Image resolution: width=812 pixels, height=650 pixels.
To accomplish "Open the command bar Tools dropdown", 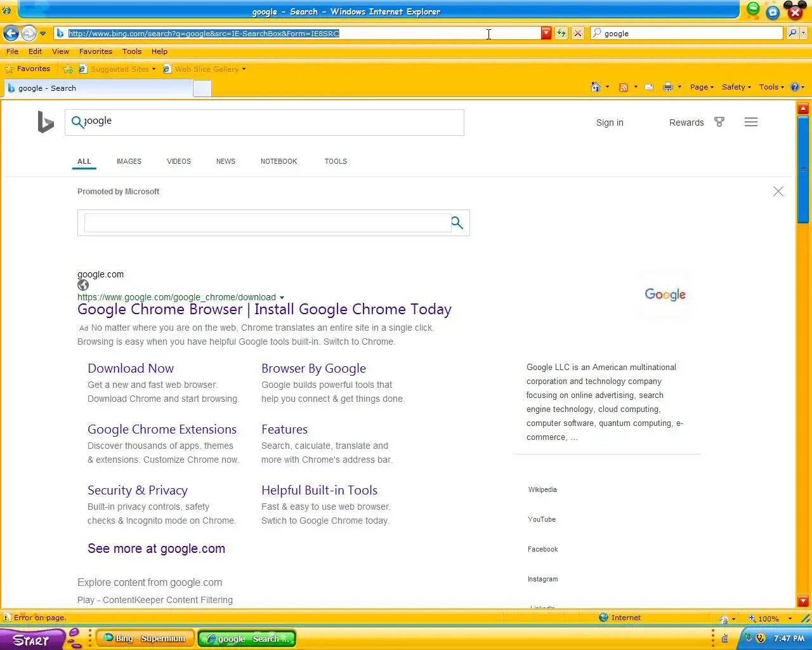I will click(771, 87).
